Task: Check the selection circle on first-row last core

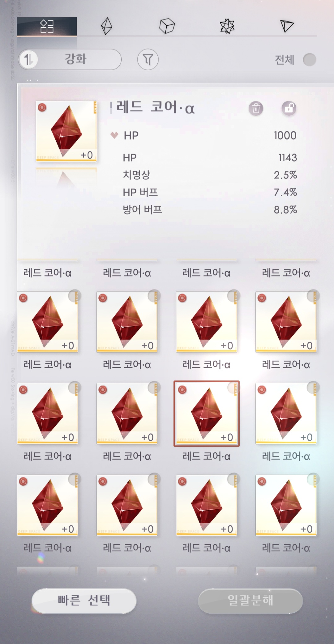Action: 313,296
